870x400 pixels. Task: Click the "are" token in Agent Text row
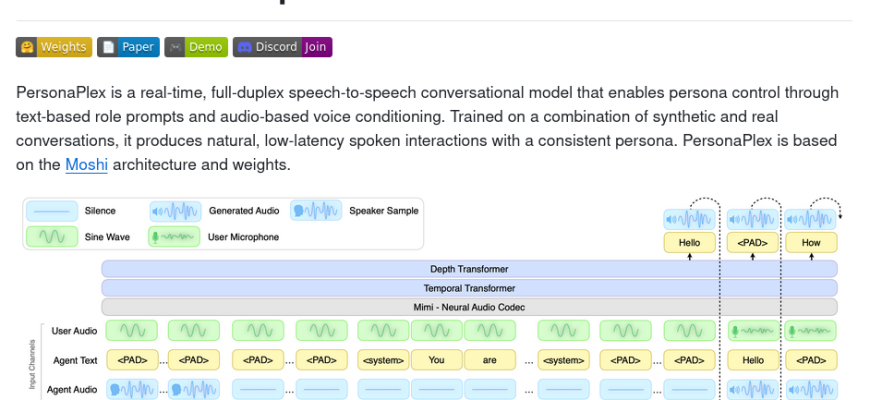489,360
